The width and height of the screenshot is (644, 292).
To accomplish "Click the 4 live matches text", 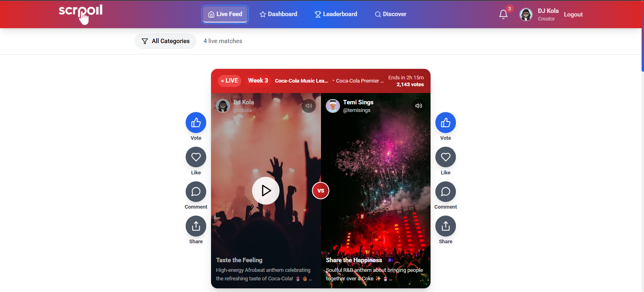I will click(x=223, y=41).
